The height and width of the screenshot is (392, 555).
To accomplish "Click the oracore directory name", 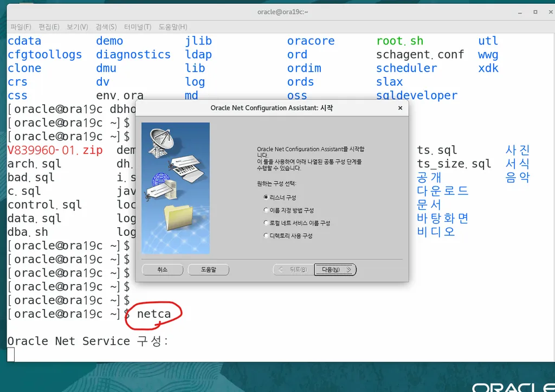I will pyautogui.click(x=311, y=41).
